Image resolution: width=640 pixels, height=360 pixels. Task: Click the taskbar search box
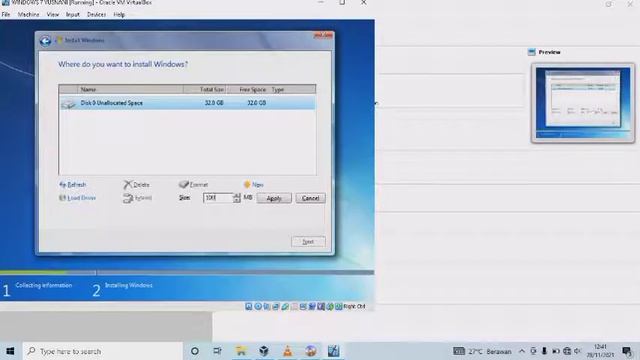[102, 351]
